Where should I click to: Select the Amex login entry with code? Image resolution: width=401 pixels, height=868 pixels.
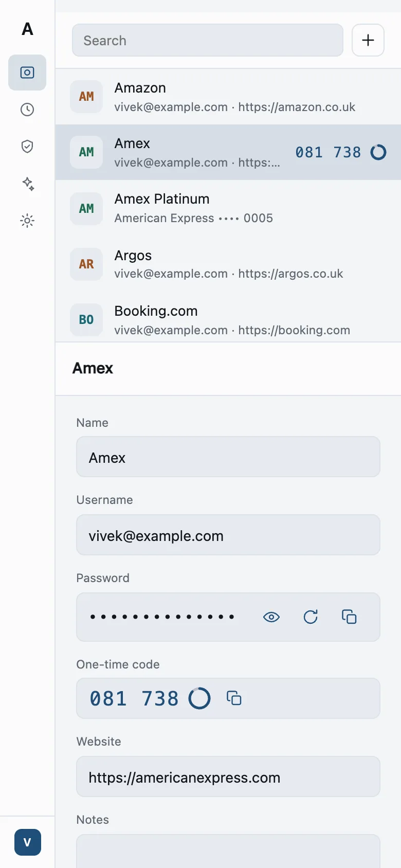[228, 152]
